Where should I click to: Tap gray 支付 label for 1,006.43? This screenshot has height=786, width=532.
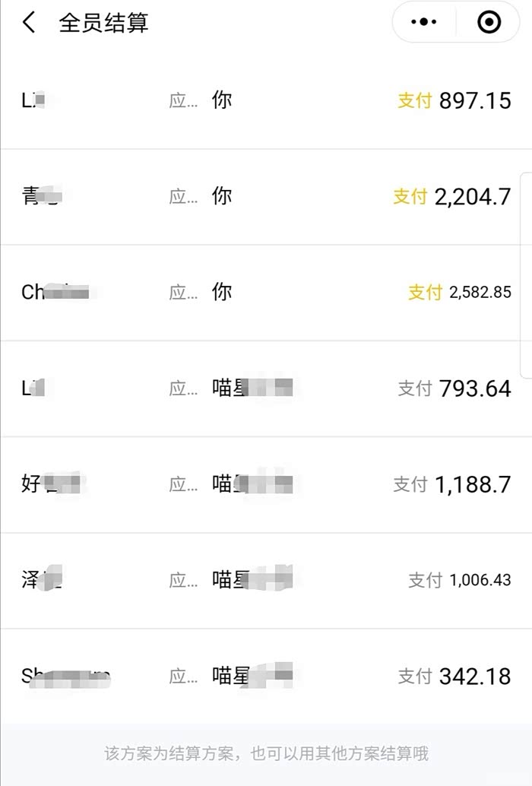(x=426, y=580)
